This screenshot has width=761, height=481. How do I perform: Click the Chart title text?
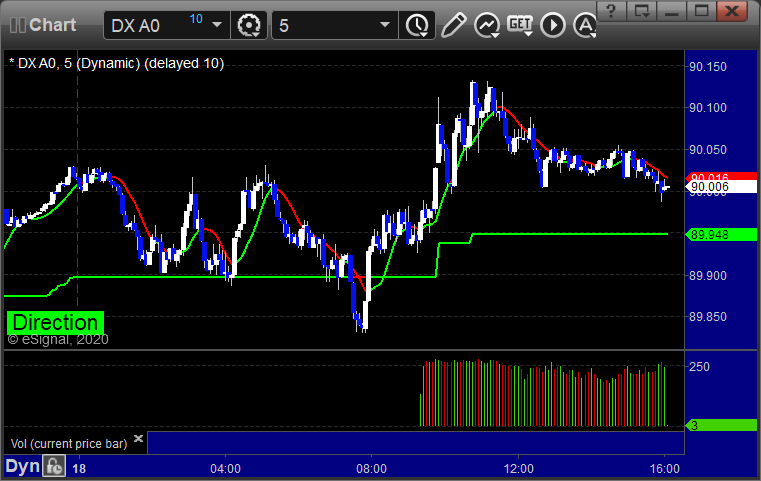coord(52,25)
